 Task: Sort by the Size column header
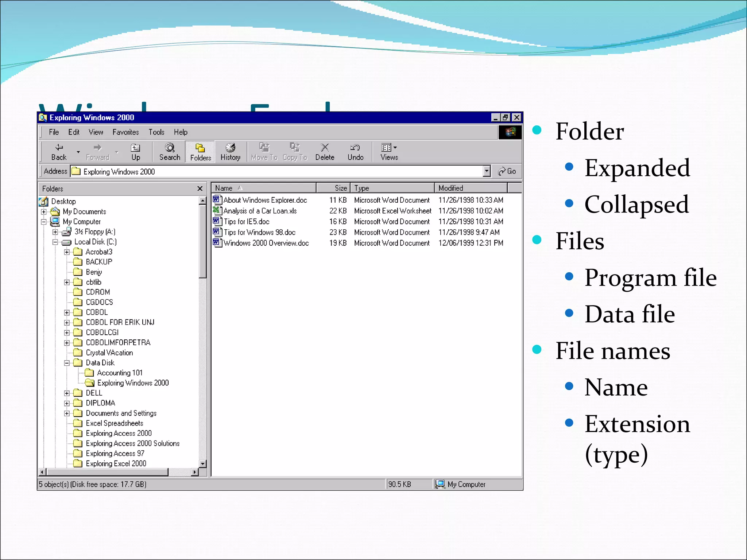tap(333, 188)
